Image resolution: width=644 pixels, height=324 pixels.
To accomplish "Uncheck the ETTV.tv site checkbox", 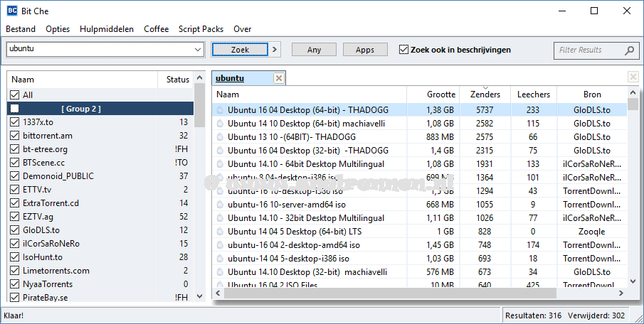I will (x=15, y=190).
